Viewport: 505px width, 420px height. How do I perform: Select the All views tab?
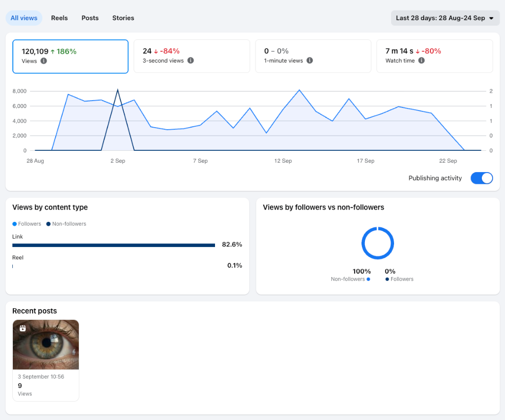tap(24, 18)
